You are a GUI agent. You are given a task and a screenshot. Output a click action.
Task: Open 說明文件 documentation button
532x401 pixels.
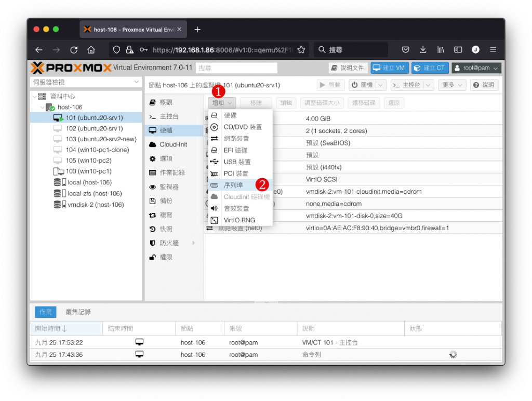pos(348,68)
